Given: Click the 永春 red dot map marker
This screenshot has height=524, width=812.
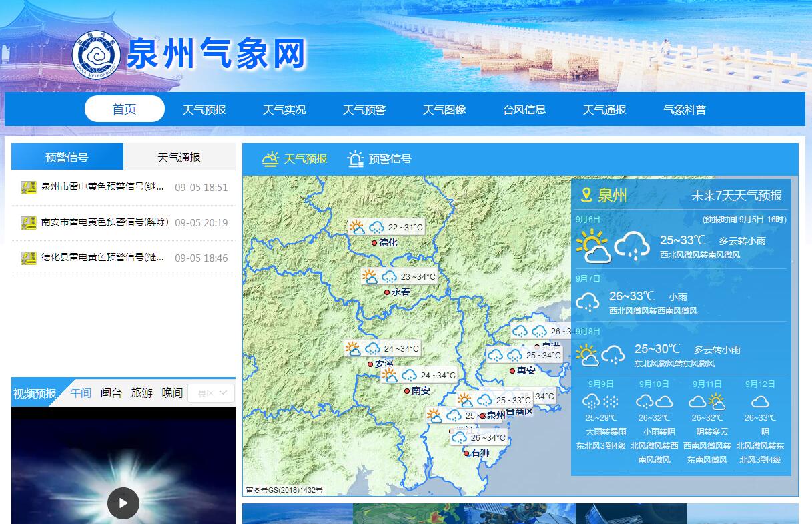Looking at the screenshot, I should click(386, 292).
